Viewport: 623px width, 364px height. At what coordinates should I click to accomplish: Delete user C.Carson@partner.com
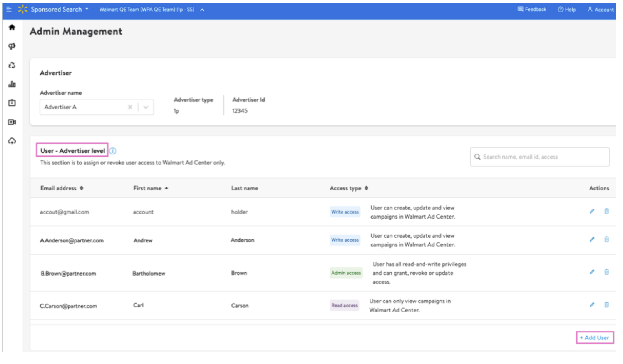click(x=606, y=305)
